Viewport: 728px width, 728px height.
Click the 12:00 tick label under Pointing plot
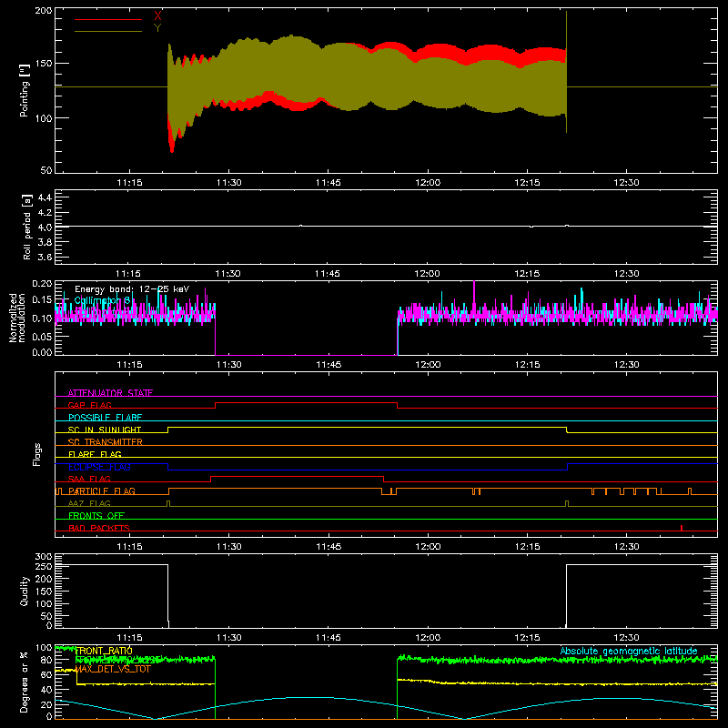pyautogui.click(x=428, y=183)
